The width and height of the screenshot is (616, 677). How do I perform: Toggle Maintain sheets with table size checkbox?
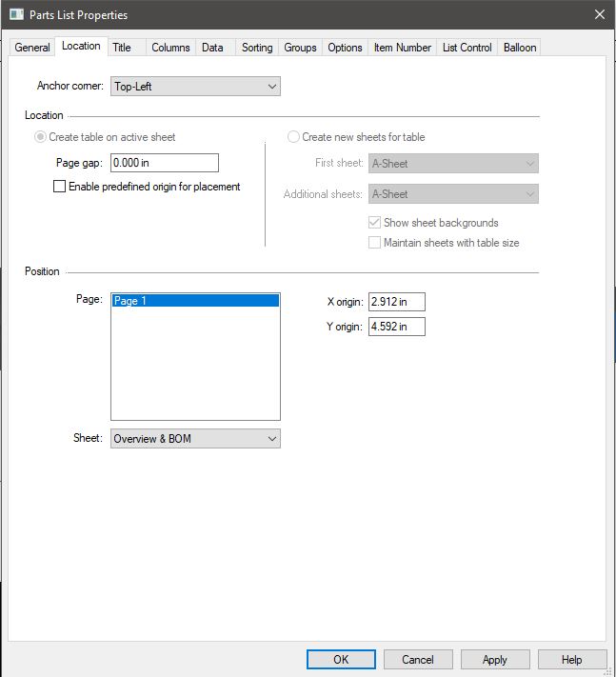click(374, 243)
